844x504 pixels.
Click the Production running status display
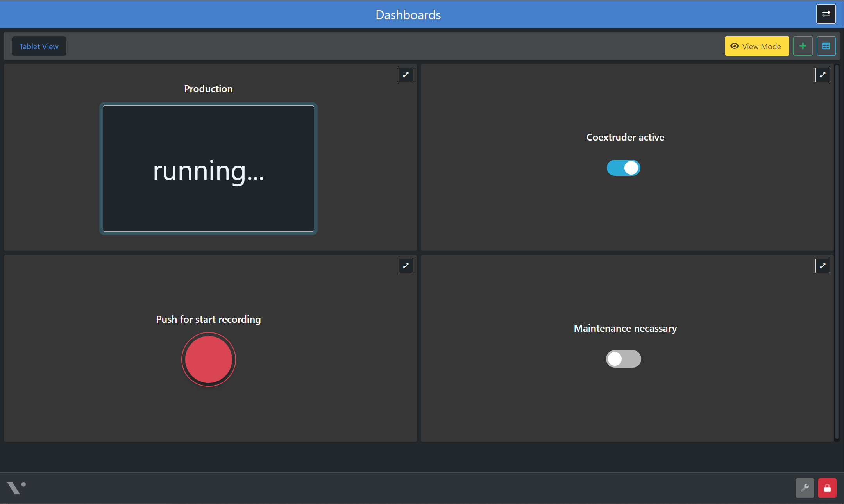click(x=208, y=169)
